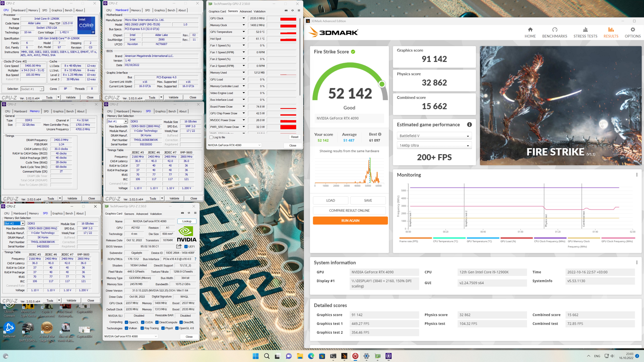Click info icon beside Estimated game performance

click(x=469, y=124)
